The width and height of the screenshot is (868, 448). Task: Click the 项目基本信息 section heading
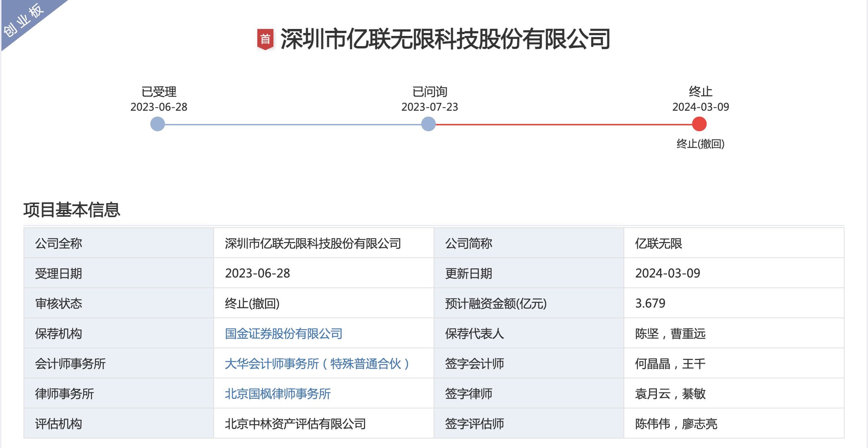[72, 210]
